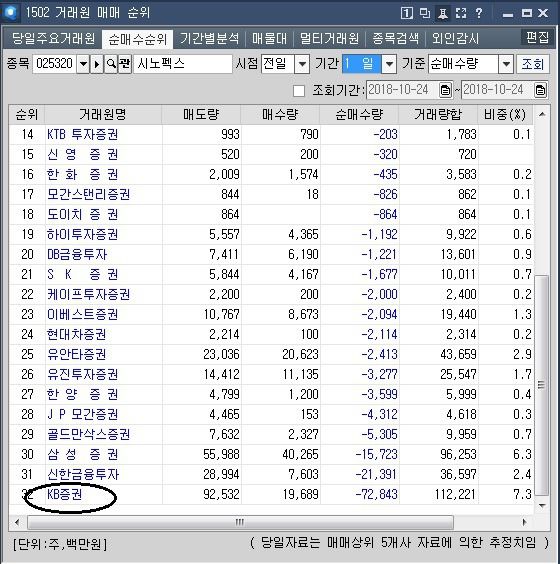Click the 편집 edit button

point(537,37)
